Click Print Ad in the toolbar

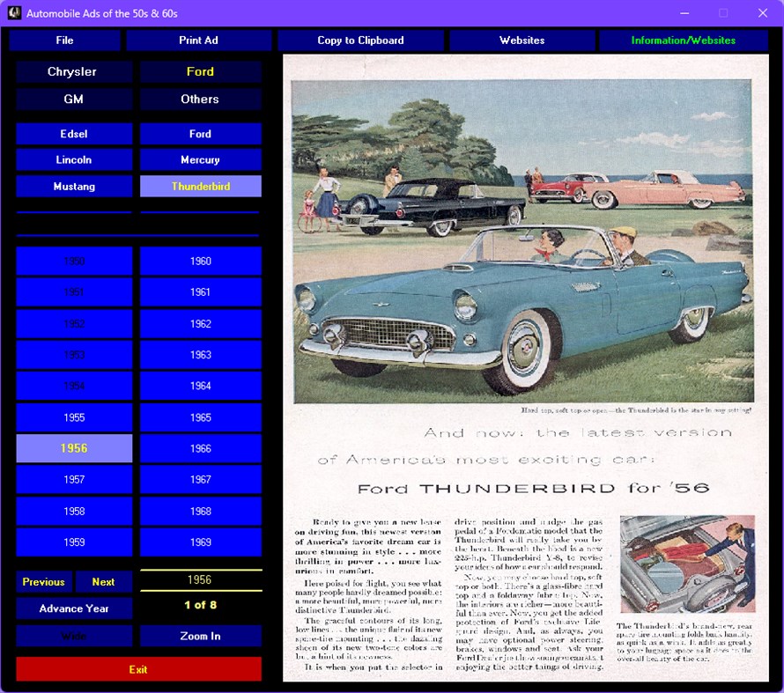(x=200, y=40)
